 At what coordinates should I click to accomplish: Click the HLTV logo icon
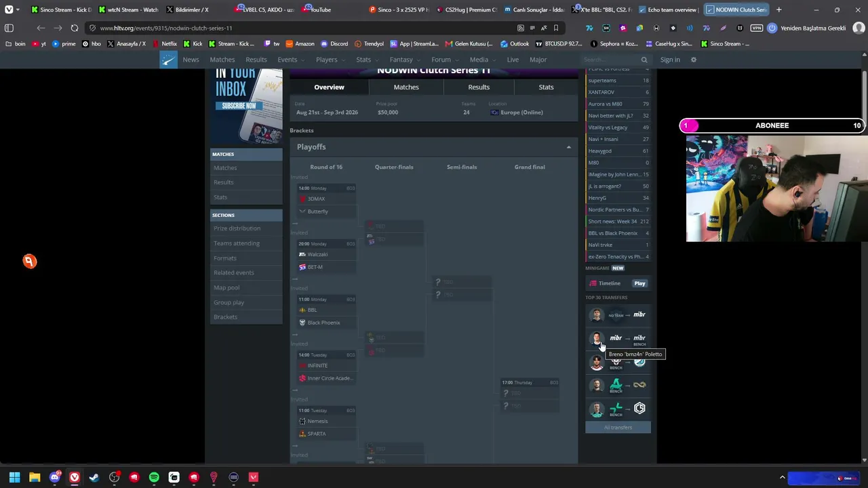[x=168, y=60]
